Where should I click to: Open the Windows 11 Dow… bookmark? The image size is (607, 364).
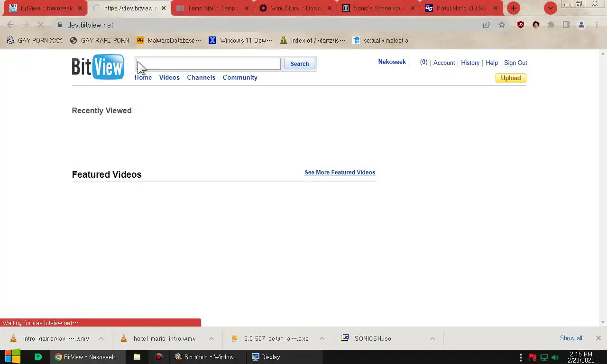[x=241, y=40]
